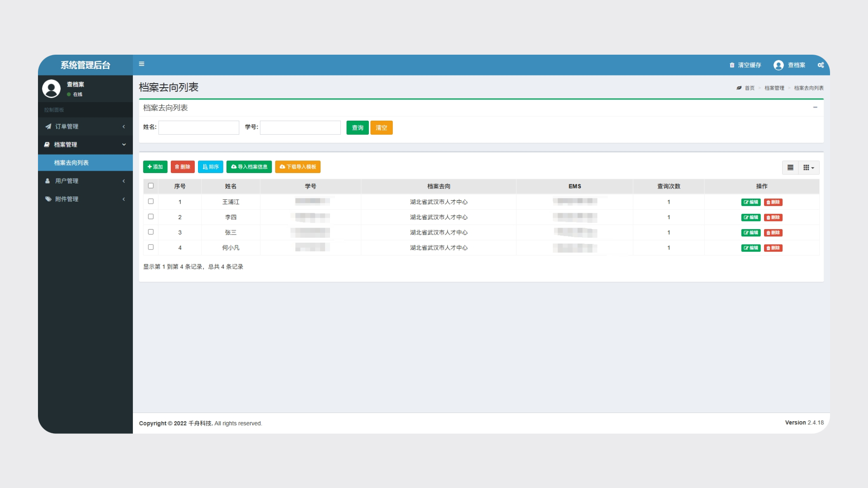Click the order management paper plane icon

tap(48, 127)
